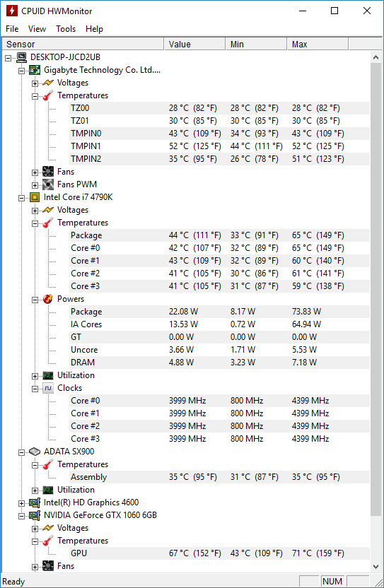This screenshot has width=384, height=588.
Task: Collapse the Gigabyte Technology node
Action: (21, 71)
